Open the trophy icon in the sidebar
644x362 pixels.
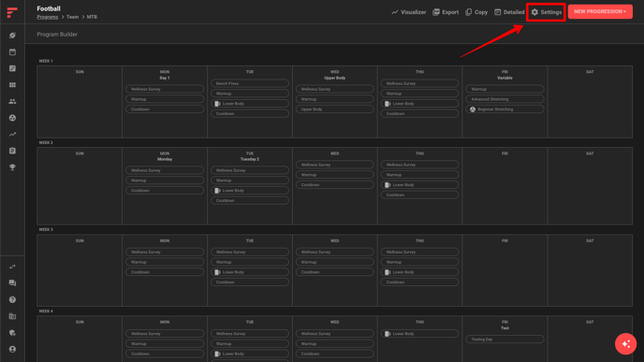point(12,167)
